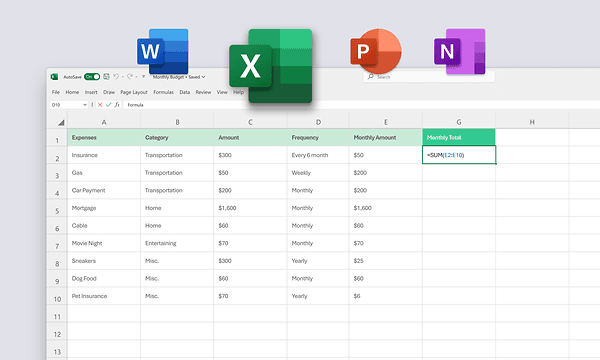Click the Redo arrow icon

pos(130,77)
